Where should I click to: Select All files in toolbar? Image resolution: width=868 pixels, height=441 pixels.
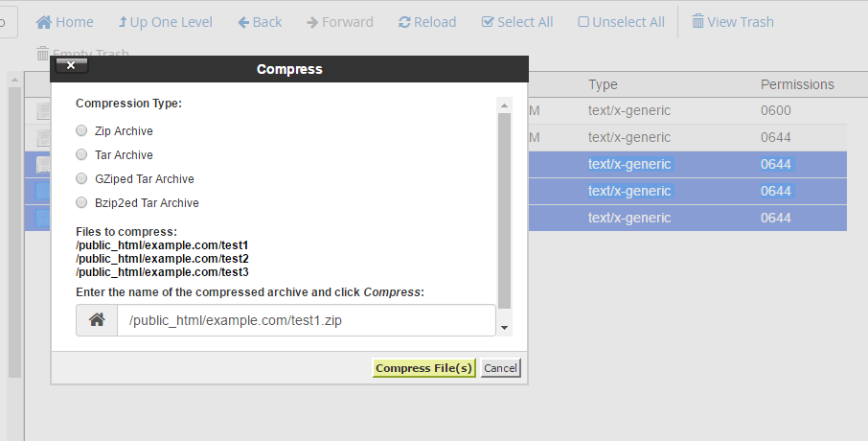517,22
